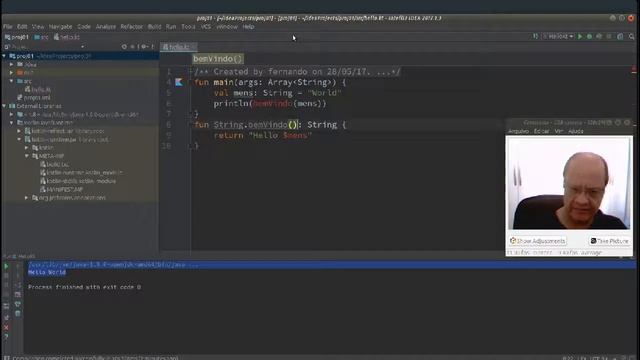Click the Kotlin run gutter icon next to main
This screenshot has width=640, height=360.
coord(179,82)
